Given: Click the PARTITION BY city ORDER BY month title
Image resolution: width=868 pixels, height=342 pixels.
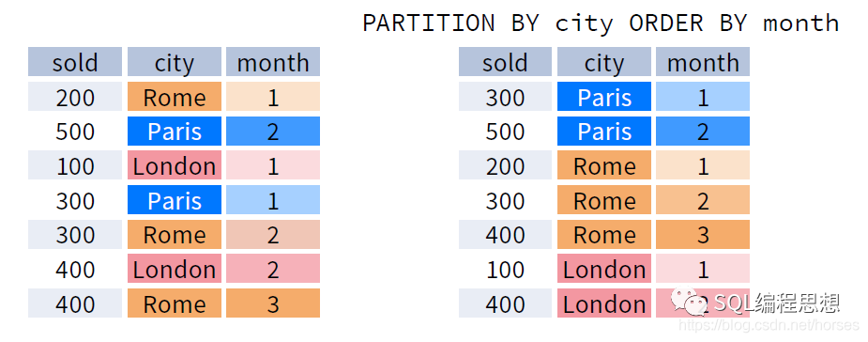Looking at the screenshot, I should click(x=601, y=23).
